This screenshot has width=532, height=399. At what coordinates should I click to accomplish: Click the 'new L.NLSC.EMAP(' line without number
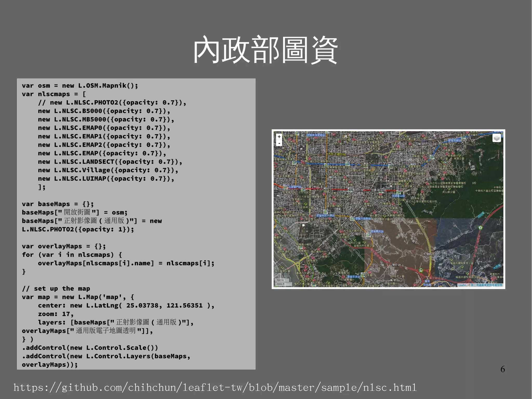pos(102,153)
